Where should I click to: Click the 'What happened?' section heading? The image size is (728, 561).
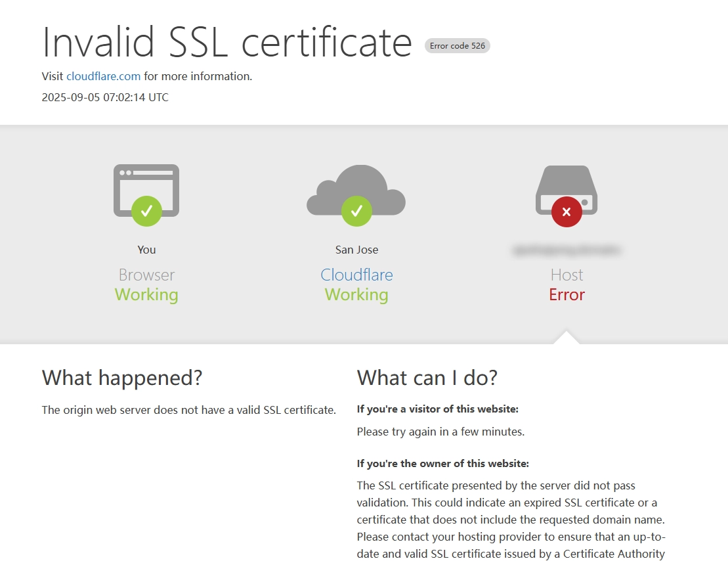[x=122, y=378]
